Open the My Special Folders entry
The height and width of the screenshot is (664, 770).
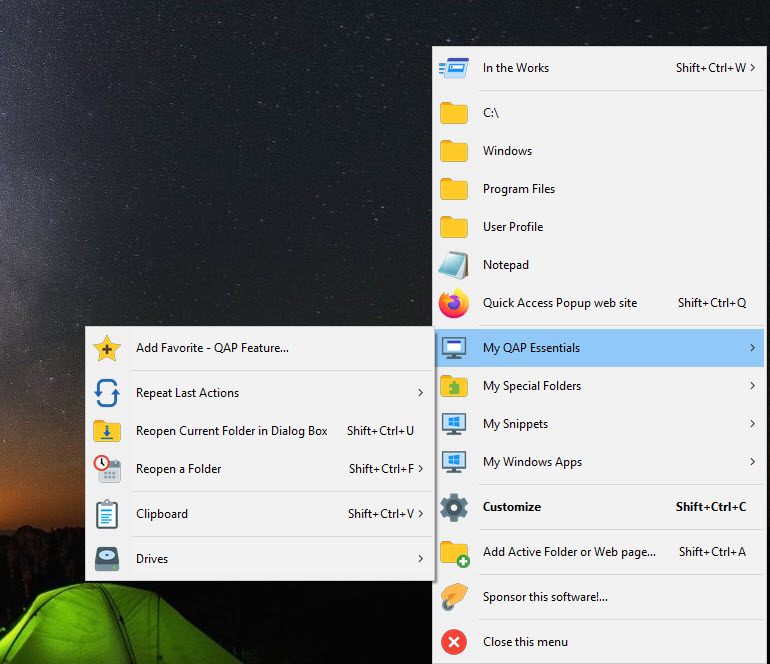600,386
